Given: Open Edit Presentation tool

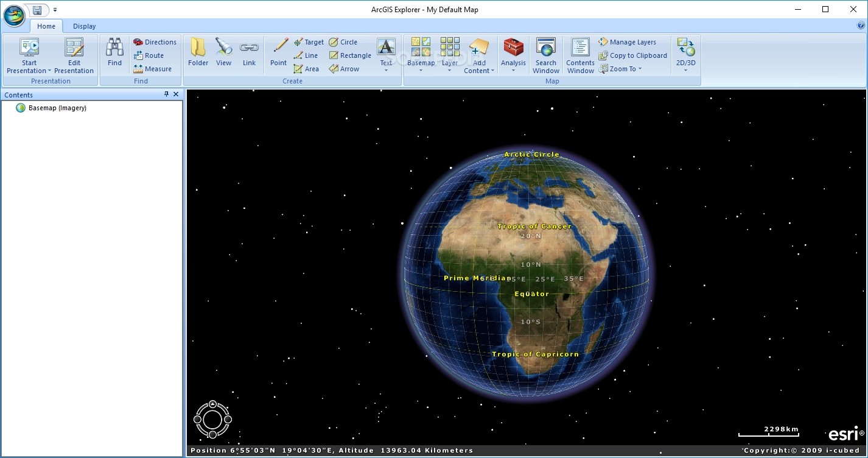Looking at the screenshot, I should (74, 56).
